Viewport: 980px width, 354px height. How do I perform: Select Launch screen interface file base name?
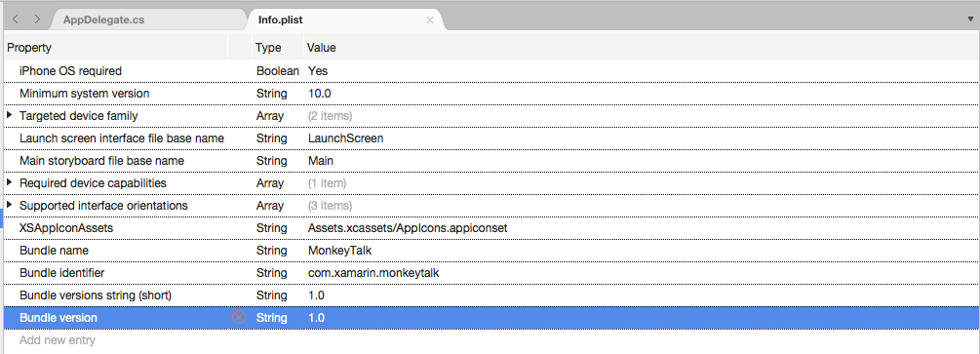(x=122, y=138)
